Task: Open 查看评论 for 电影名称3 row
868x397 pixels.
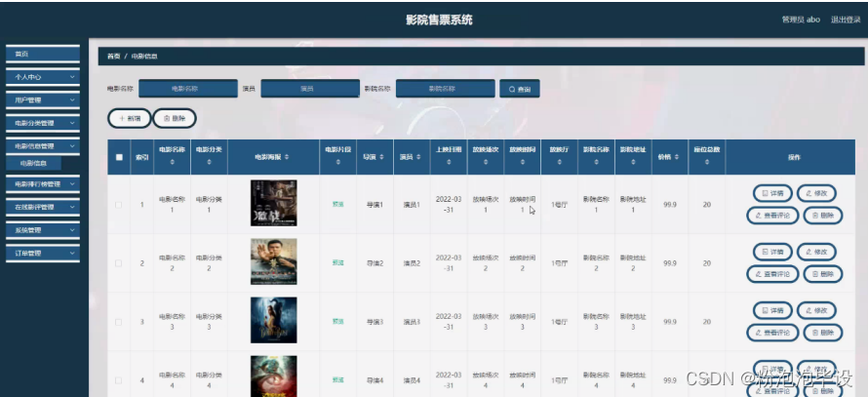Action: tap(772, 333)
